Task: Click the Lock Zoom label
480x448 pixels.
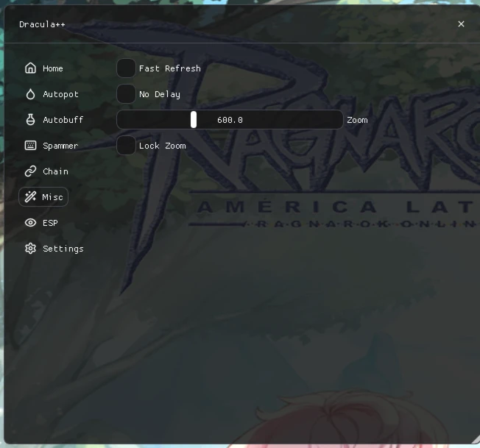Action: 162,146
